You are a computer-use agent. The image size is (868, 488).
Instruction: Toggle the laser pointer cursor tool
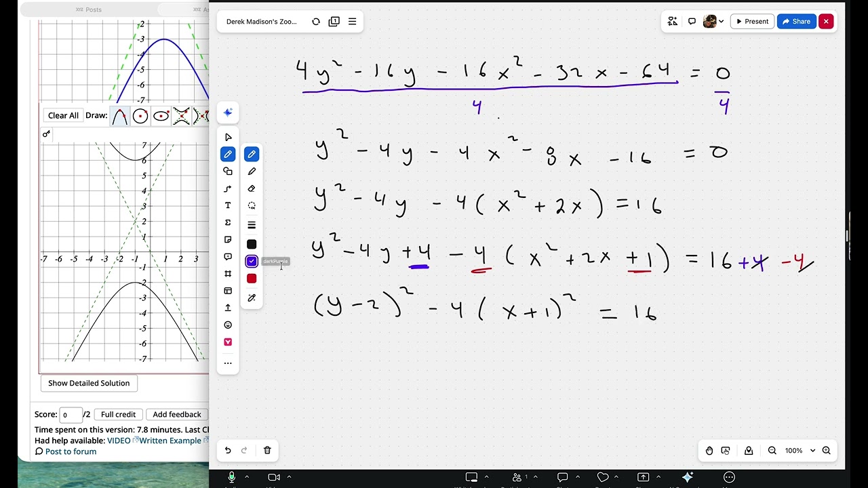coord(726,451)
